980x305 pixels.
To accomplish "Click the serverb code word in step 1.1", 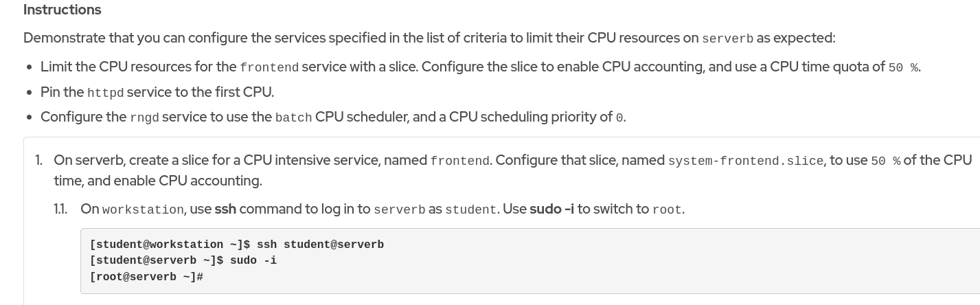I will click(x=399, y=210).
